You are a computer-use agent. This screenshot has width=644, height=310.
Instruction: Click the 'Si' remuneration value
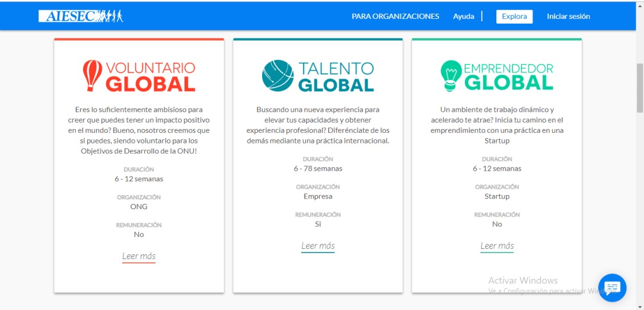[318, 224]
